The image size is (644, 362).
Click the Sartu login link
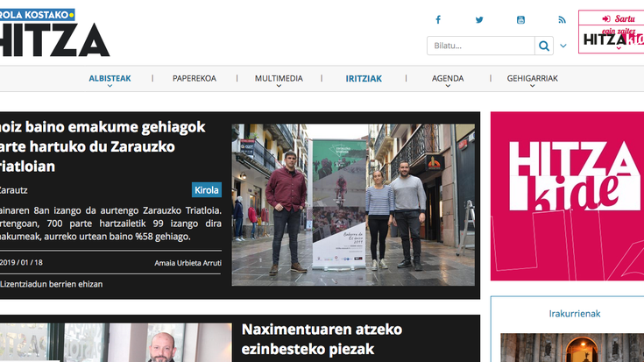[619, 18]
